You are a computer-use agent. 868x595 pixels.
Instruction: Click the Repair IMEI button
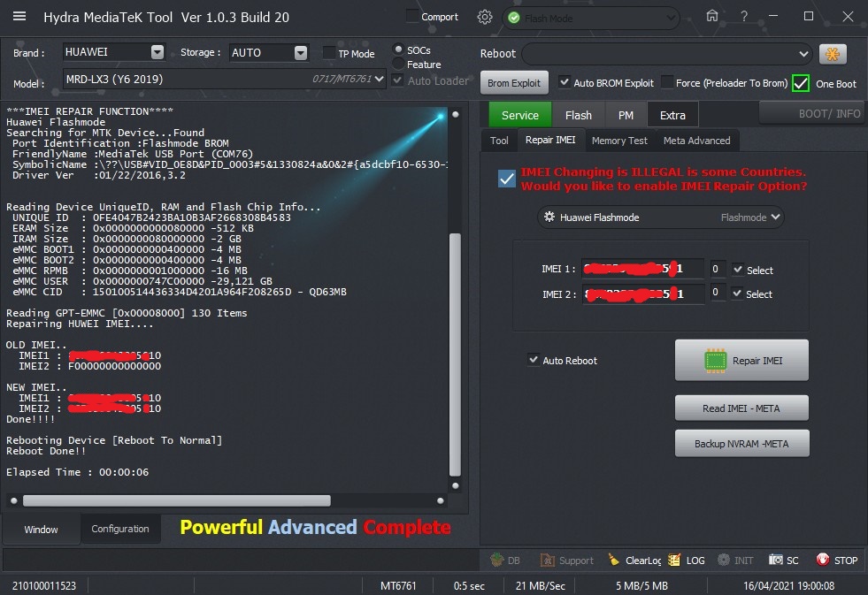[x=741, y=360]
